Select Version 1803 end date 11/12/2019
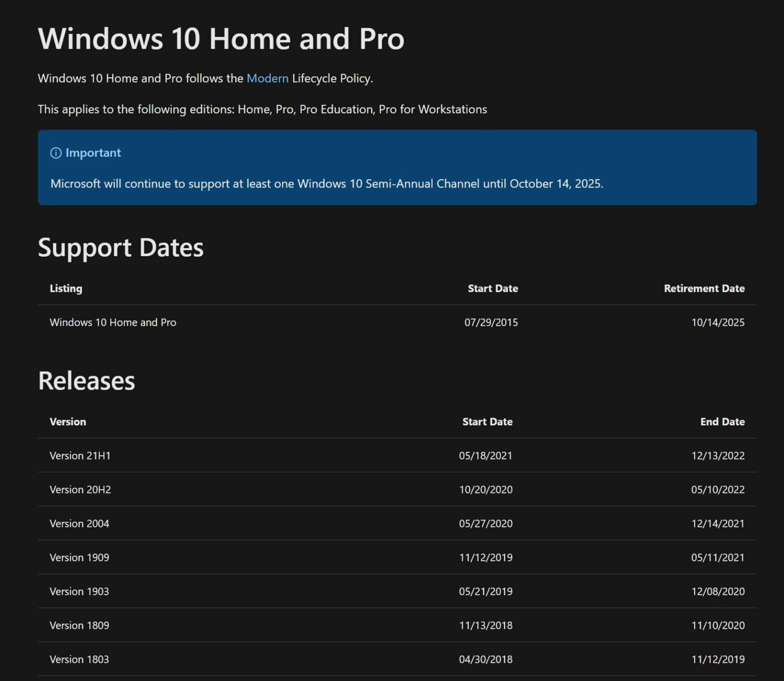784x681 pixels. (718, 660)
